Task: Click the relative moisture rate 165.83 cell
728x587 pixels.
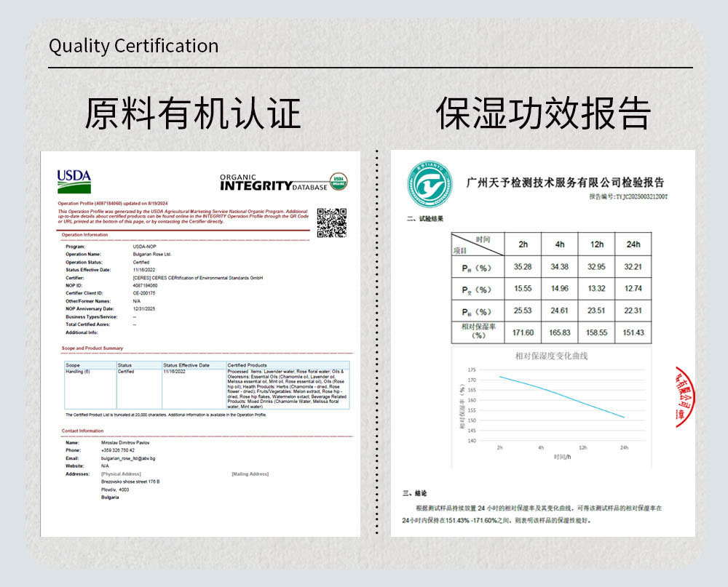Action: pyautogui.click(x=559, y=332)
